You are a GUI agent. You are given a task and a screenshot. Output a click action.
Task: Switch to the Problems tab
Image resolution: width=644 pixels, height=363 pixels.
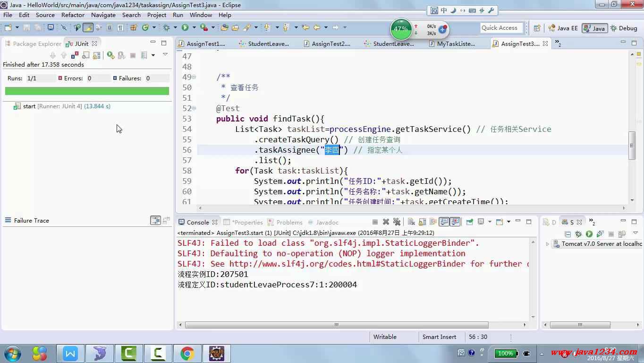(x=285, y=222)
